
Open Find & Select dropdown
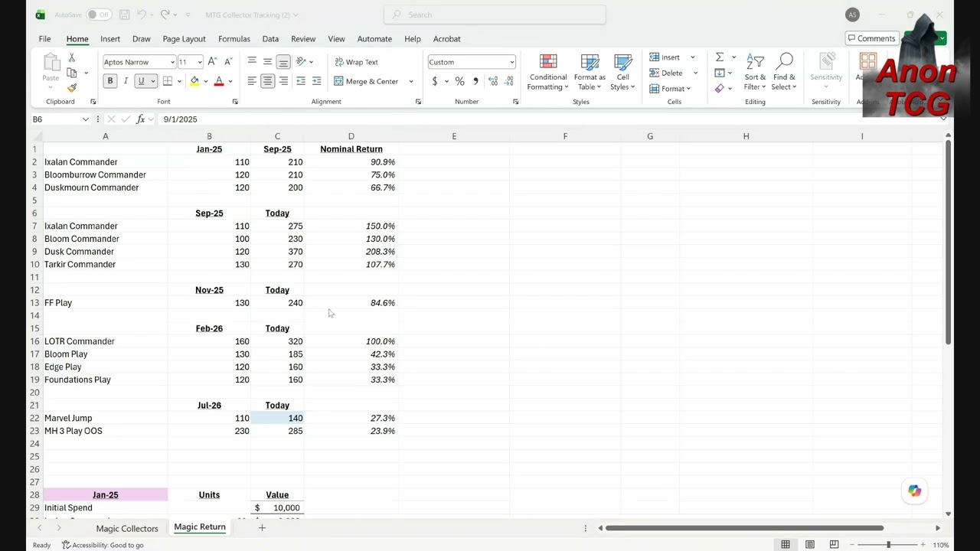[784, 73]
